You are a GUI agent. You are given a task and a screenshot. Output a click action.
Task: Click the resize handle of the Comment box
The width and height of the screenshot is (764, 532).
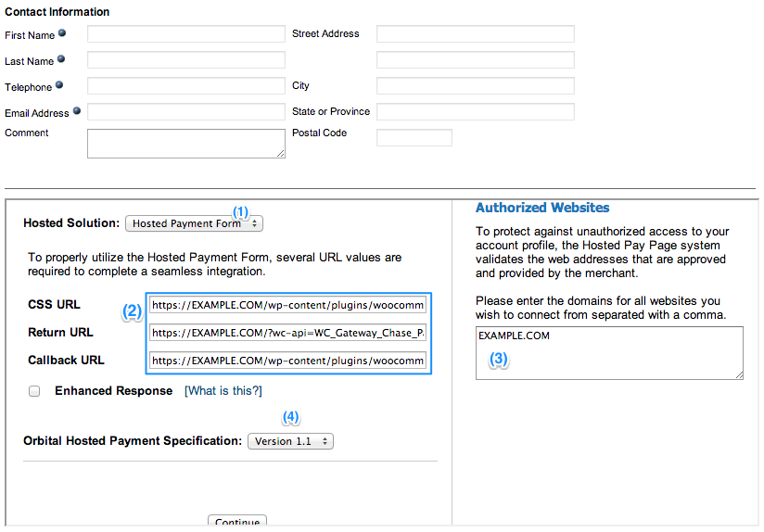[281, 154]
